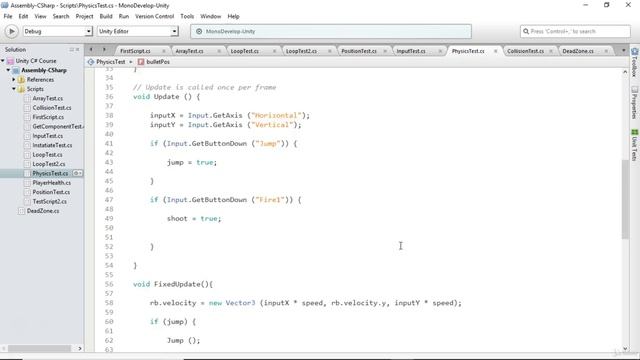Switch to the ArrayTest.cs tab
Image resolution: width=640 pixels, height=360 pixels.
189,51
